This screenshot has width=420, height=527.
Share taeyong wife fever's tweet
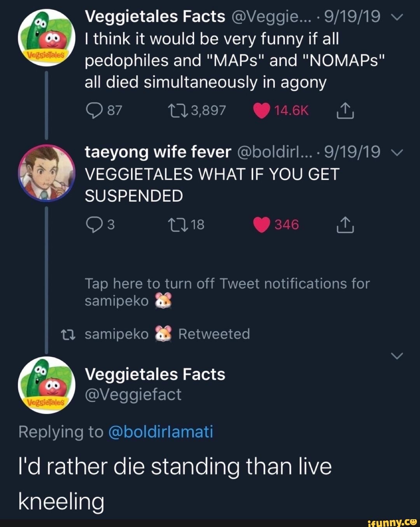pyautogui.click(x=345, y=225)
